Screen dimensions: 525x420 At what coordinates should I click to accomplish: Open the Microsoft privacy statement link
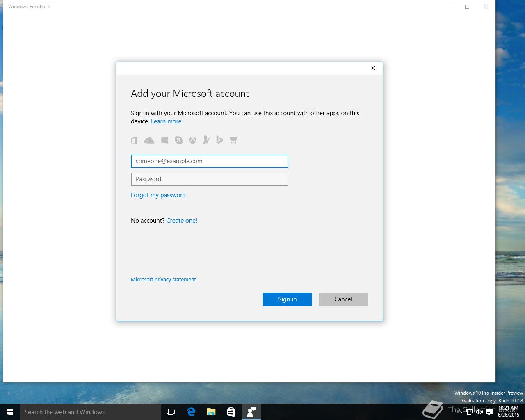point(163,280)
